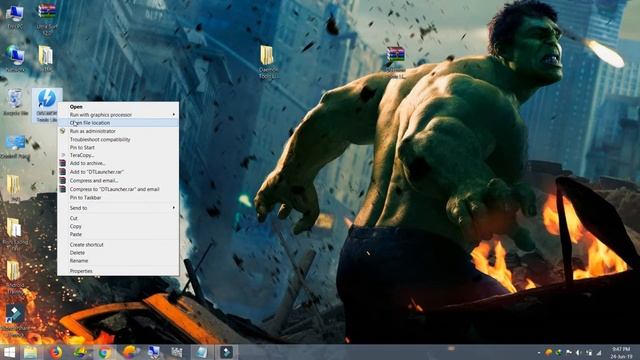Image resolution: width=640 pixels, height=360 pixels.
Task: Open Action Center flag icon
Action: click(569, 352)
